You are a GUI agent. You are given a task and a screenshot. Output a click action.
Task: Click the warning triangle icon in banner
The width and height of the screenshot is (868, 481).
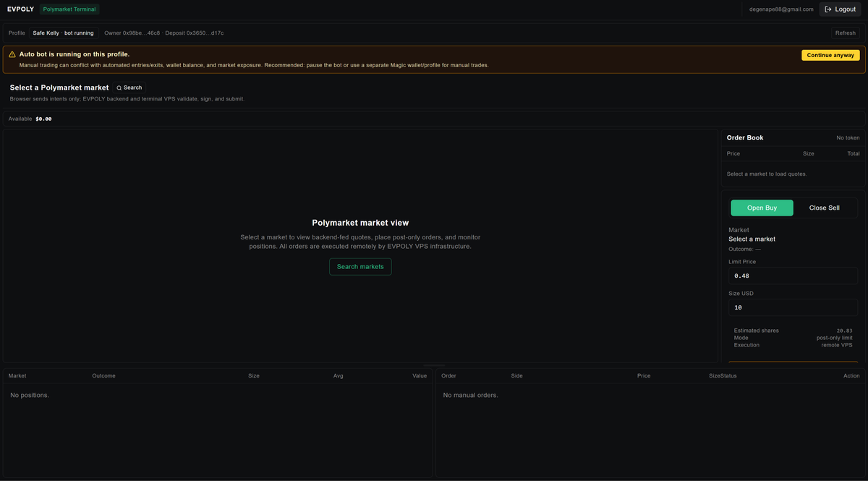12,54
